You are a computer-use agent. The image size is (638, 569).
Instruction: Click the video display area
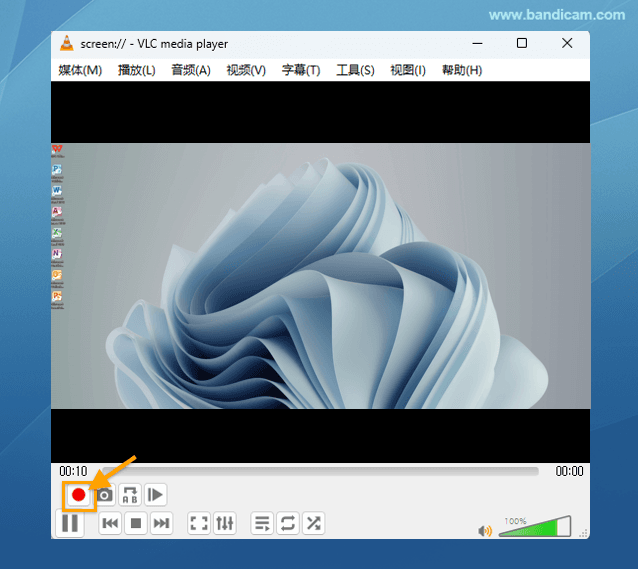pos(320,272)
